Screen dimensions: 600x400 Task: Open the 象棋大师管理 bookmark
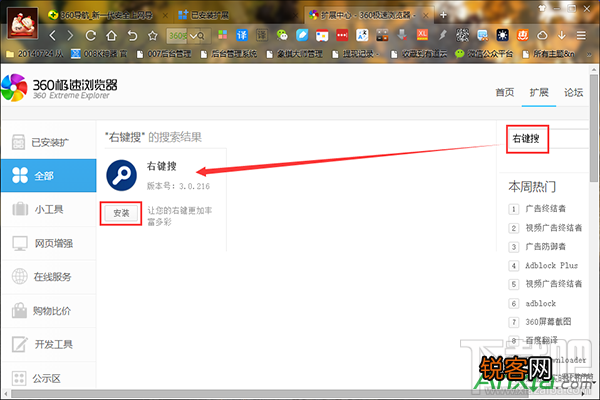click(x=294, y=54)
